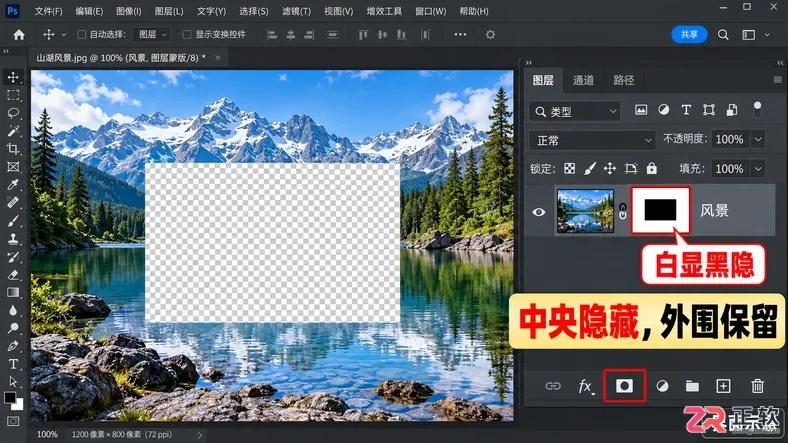Enable 自动选择 checkbox
The image size is (788, 443).
pos(81,35)
